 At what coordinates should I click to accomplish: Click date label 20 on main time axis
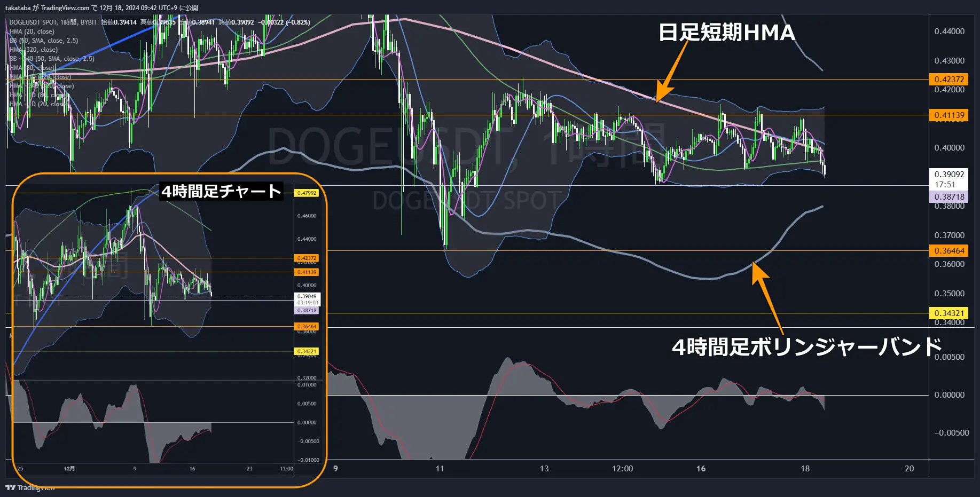(x=909, y=469)
